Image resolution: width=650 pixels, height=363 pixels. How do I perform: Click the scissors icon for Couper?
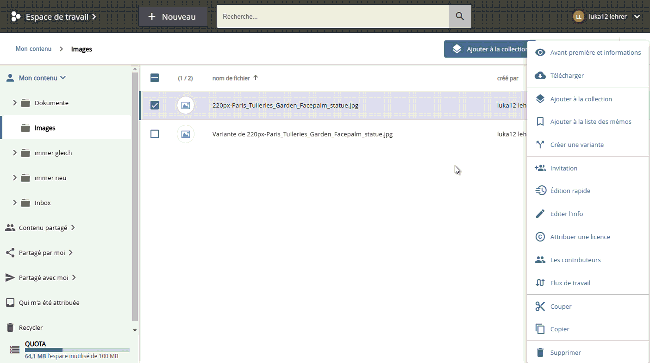pos(540,306)
